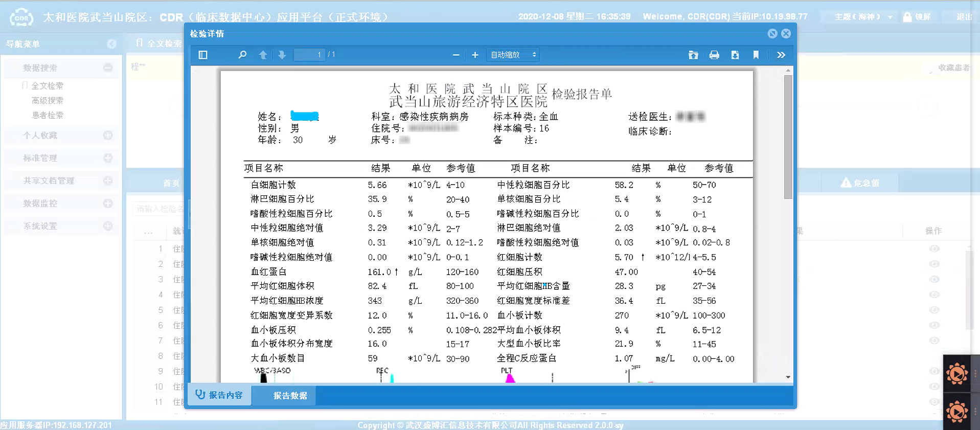Viewport: 980px width, 430px height.
Task: Click 收藏患者 button
Action: click(x=953, y=67)
